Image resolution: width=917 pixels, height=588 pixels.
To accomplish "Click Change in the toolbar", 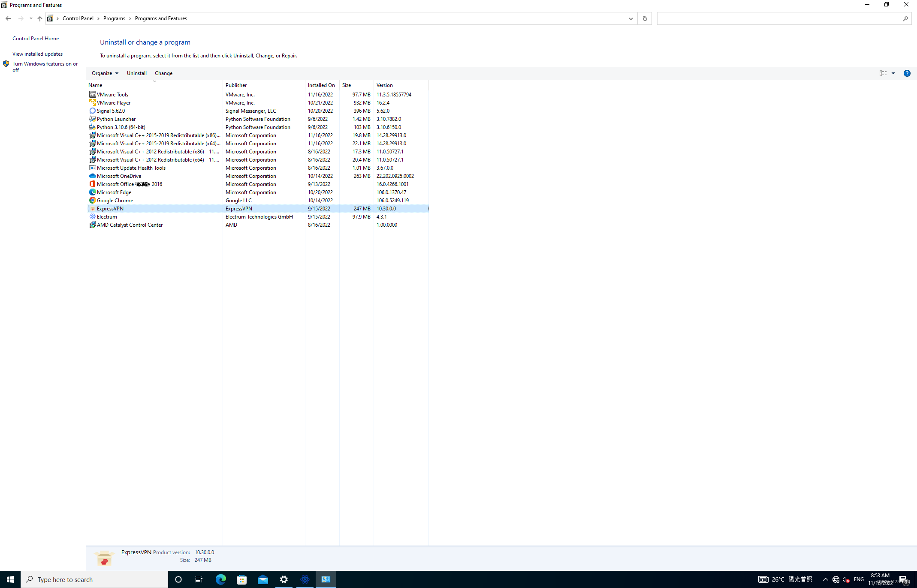I will click(163, 73).
